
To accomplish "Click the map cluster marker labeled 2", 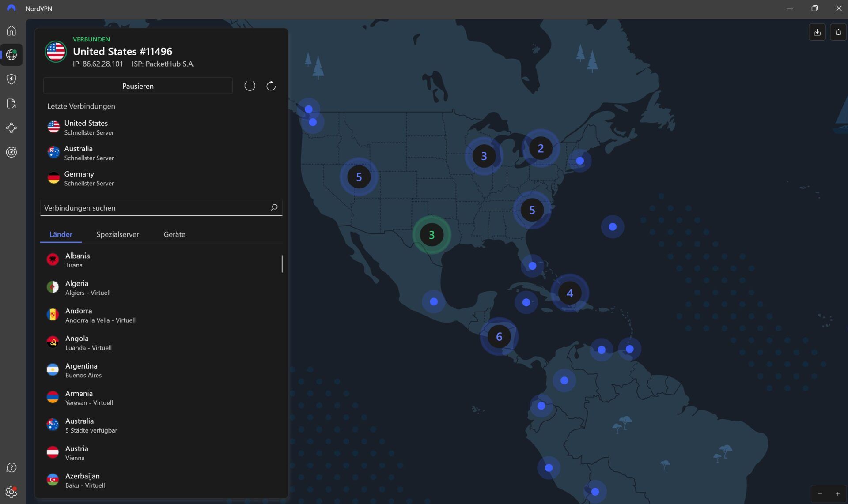I will [541, 148].
